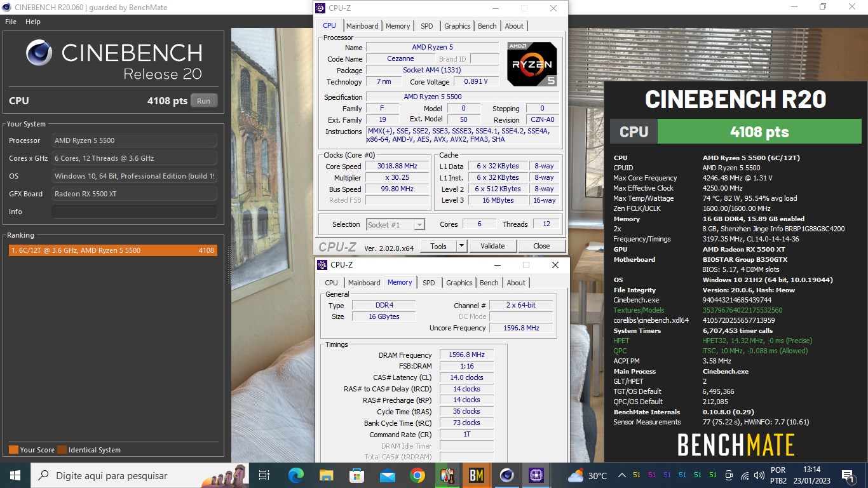Click the Identical System legend swatch

click(62, 450)
